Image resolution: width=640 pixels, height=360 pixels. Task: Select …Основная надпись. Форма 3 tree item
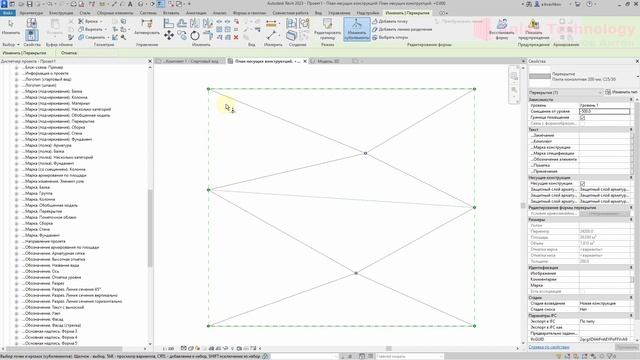click(50, 331)
